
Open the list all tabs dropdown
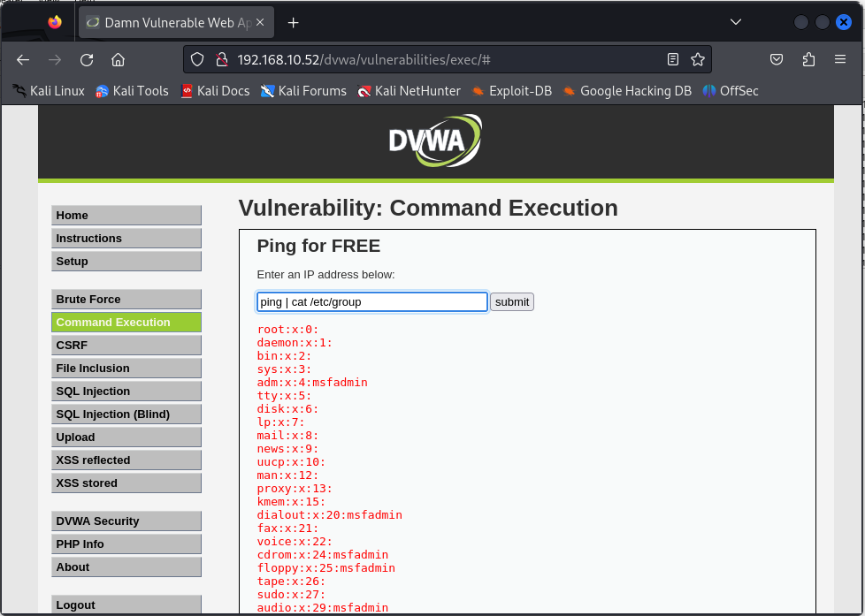tap(735, 22)
